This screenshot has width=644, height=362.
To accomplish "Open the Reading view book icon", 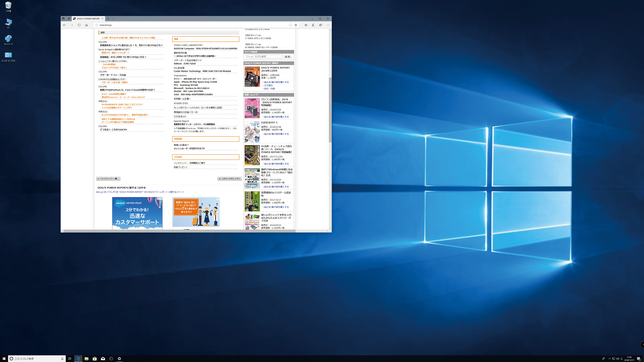I will point(290,25).
